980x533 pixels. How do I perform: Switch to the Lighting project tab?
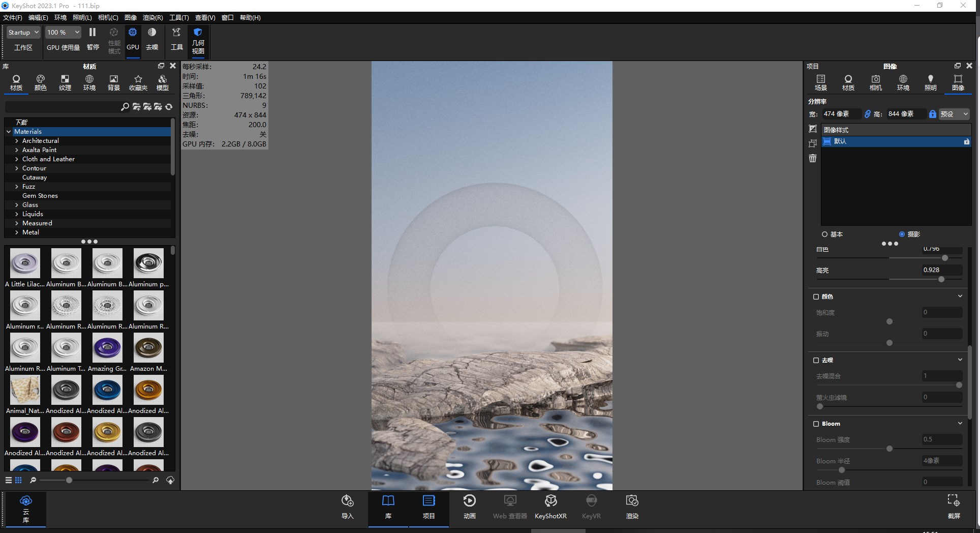click(931, 82)
